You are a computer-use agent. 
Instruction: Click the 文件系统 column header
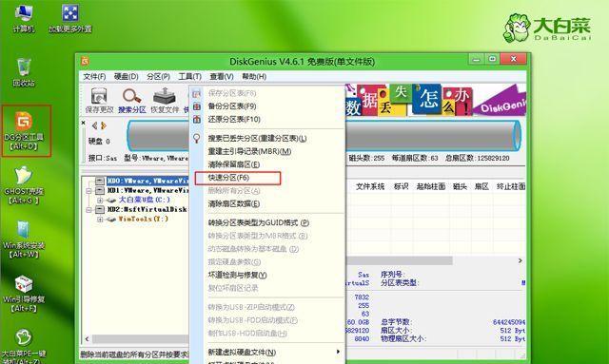(370, 186)
